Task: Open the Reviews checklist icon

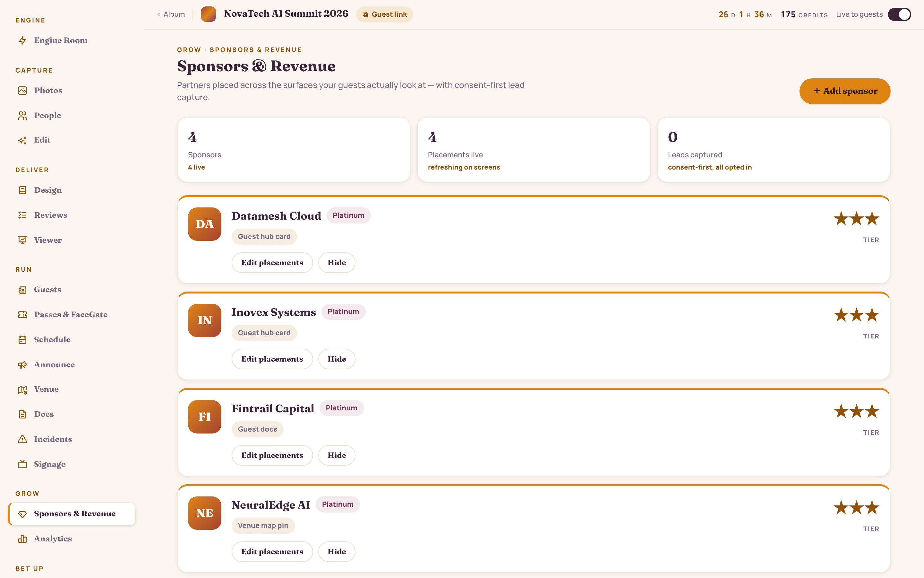Action: click(x=22, y=215)
